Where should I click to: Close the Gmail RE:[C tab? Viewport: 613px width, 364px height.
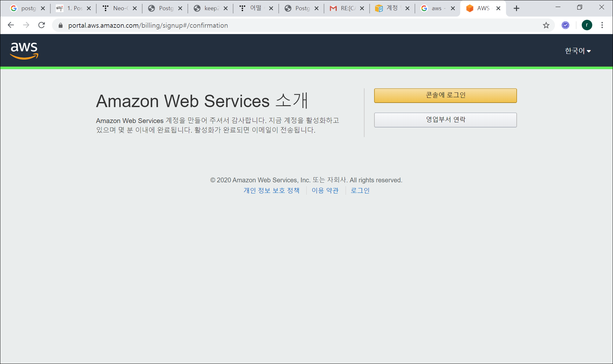(362, 9)
